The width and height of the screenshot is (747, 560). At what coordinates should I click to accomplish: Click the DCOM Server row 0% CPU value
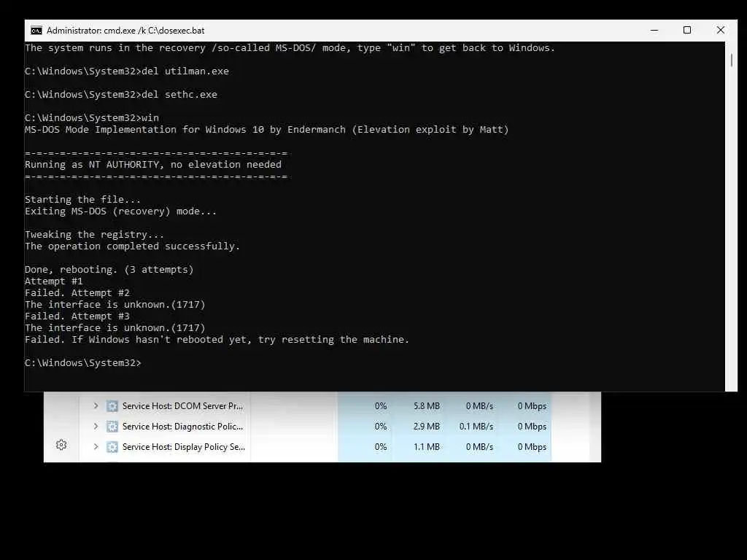pos(380,406)
